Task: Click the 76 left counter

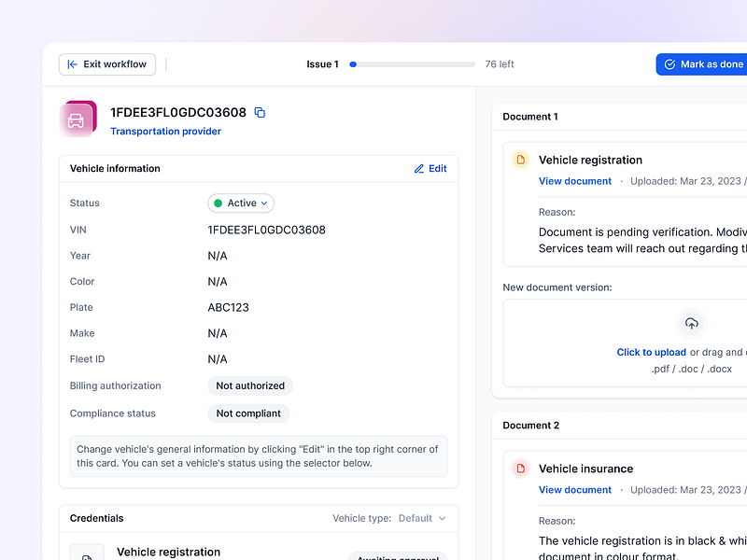Action: tap(500, 64)
